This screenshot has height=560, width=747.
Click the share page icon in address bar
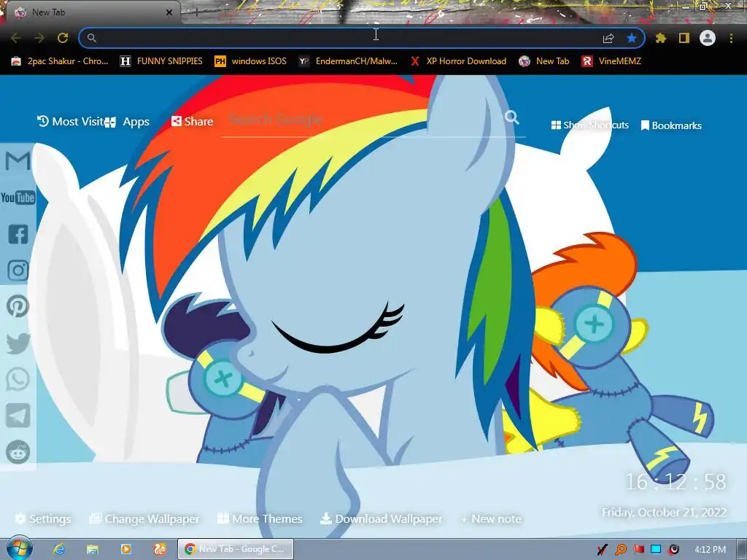[x=608, y=38]
